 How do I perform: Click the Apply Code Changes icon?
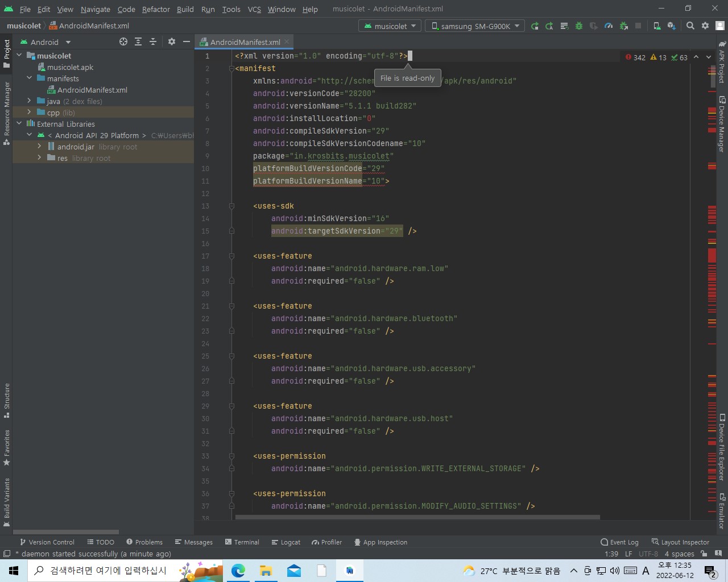pos(564,26)
